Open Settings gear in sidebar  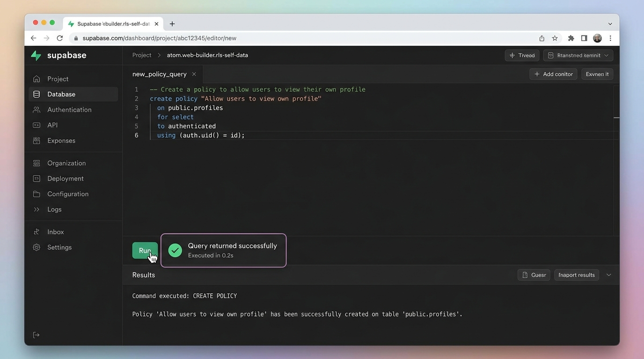click(x=37, y=247)
